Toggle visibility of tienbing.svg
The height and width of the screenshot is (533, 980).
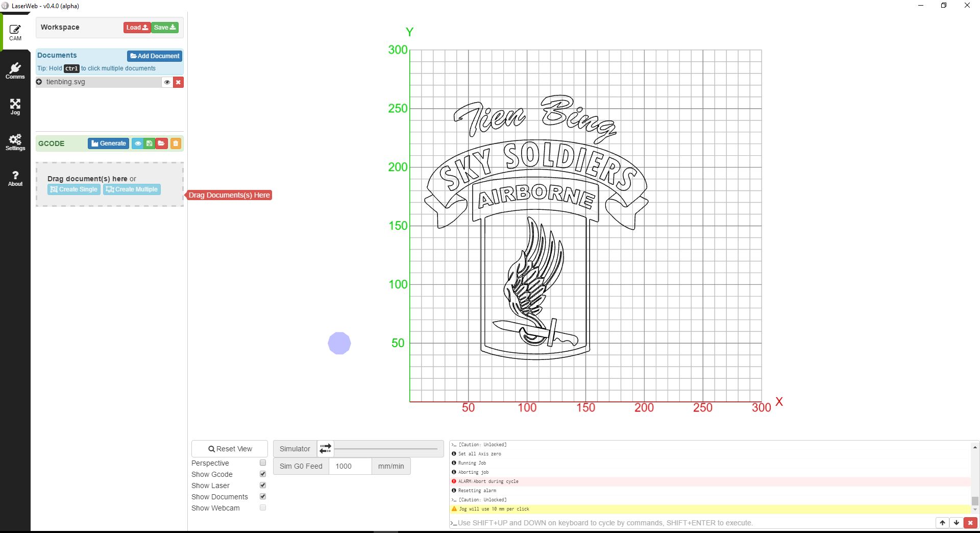coord(167,82)
